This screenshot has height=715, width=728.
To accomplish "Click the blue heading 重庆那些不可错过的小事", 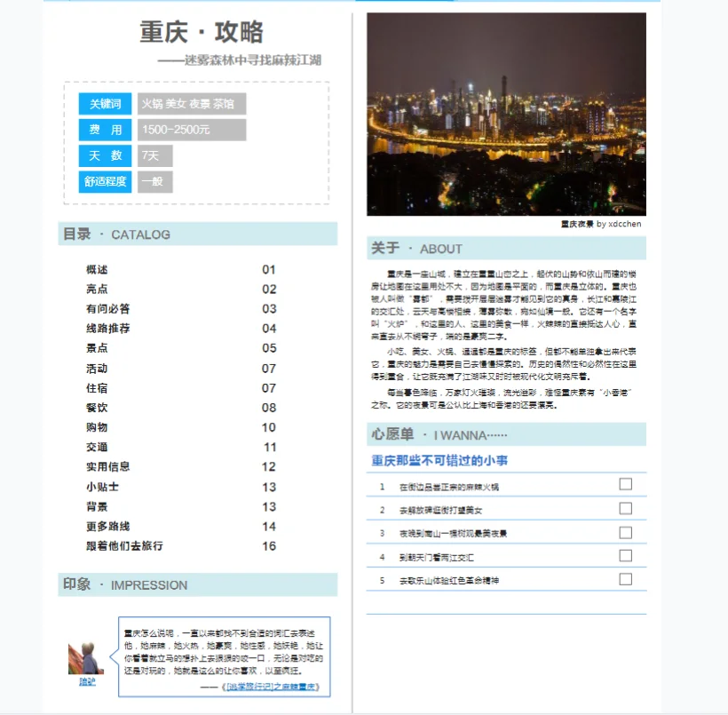I will pos(438,459).
